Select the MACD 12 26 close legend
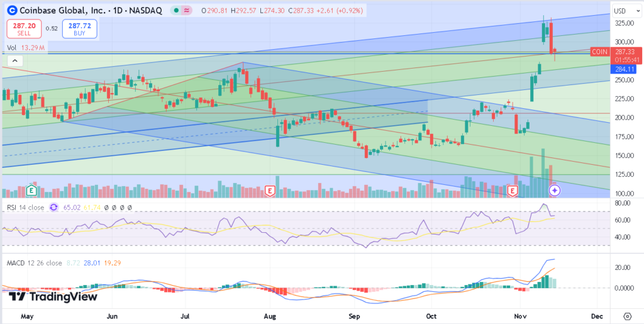 coord(34,263)
